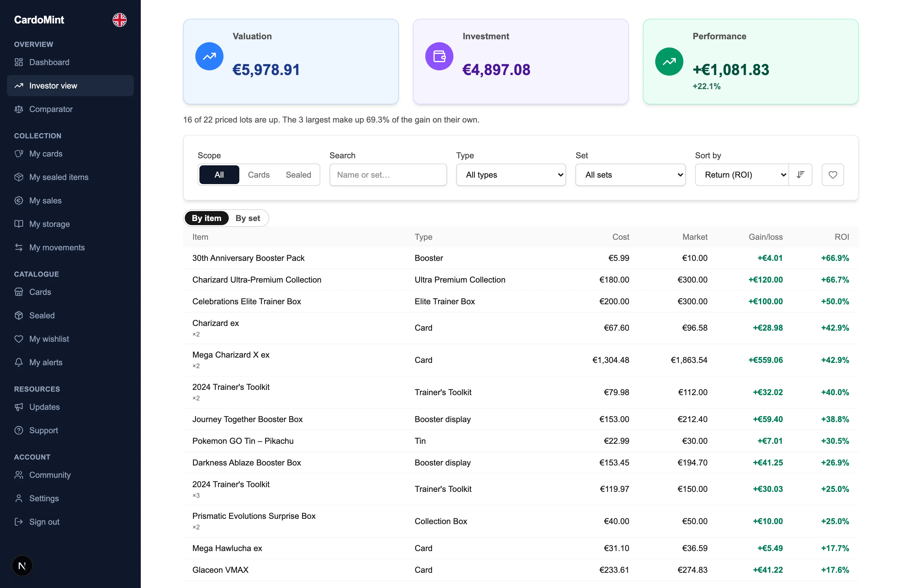Click the ROI column header
Viewport: 901px width, 588px height.
tap(841, 237)
